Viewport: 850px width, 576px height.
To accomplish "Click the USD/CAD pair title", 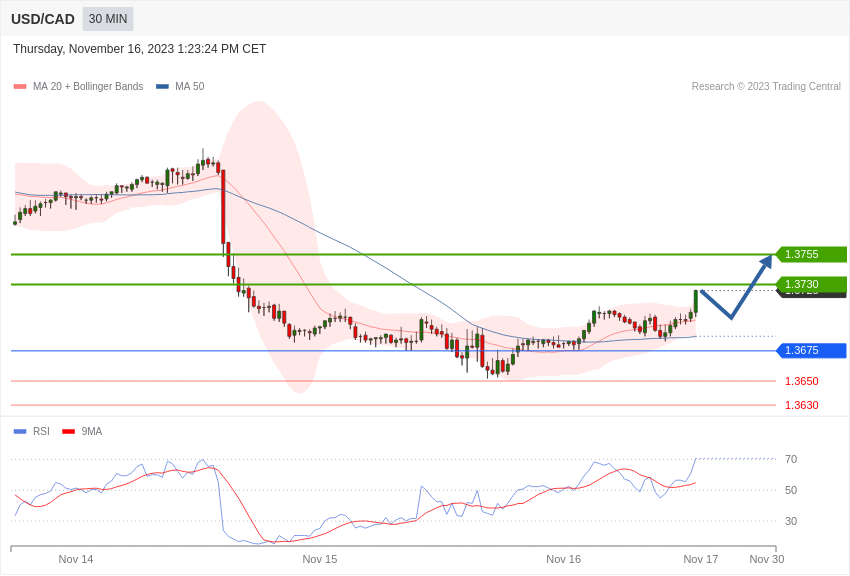I will [x=43, y=19].
